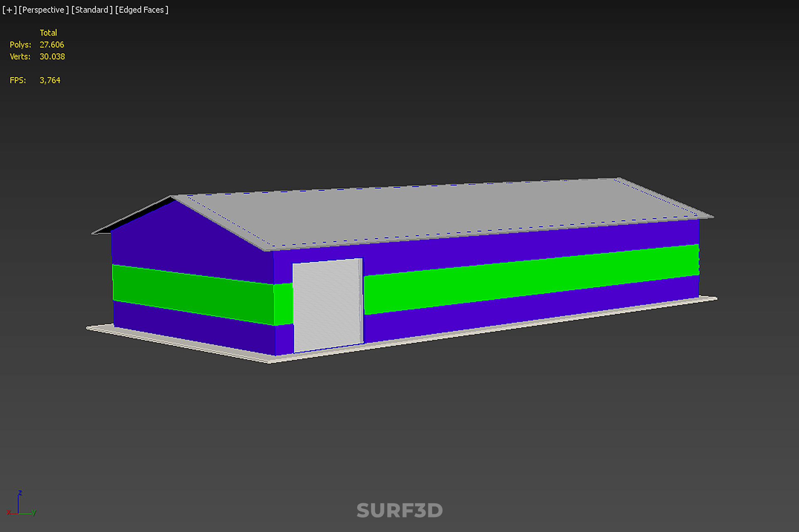
Task: Select the green stripe on long wall
Action: [x=532, y=278]
